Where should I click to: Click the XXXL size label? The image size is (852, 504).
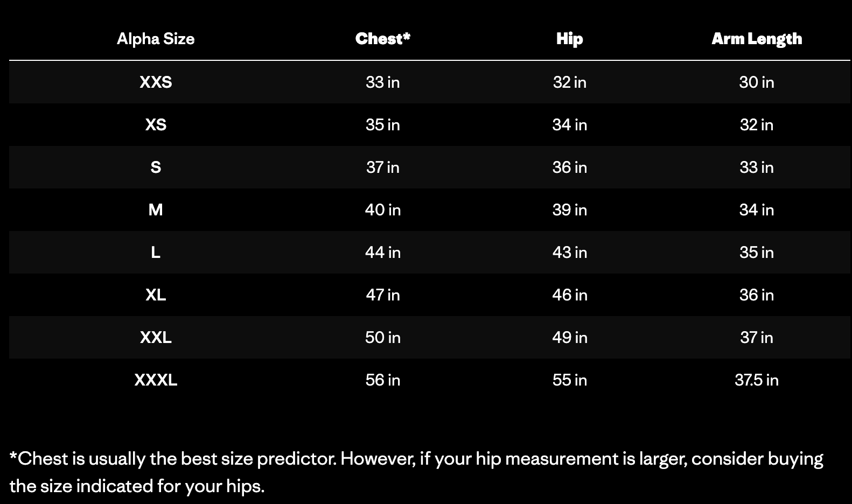pos(156,380)
